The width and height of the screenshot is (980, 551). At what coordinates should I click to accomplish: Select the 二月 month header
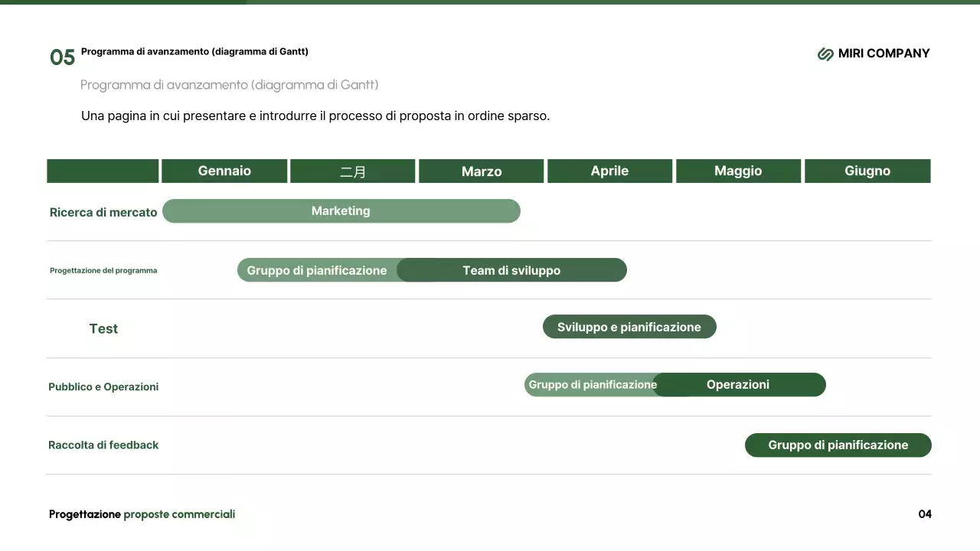coord(353,171)
